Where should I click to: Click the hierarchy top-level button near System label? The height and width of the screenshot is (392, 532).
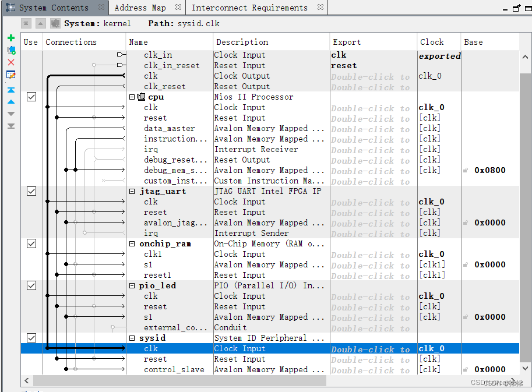point(26,23)
